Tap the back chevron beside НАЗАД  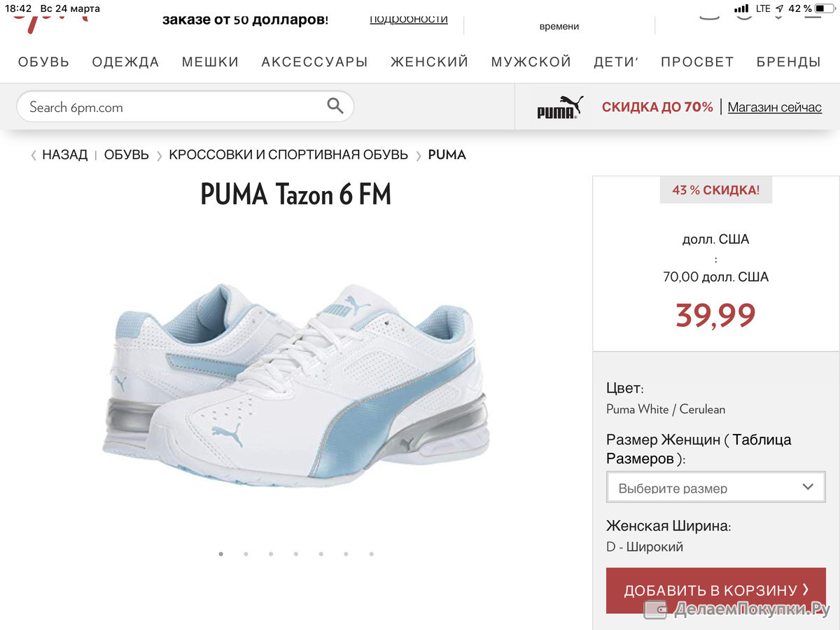[x=33, y=155]
